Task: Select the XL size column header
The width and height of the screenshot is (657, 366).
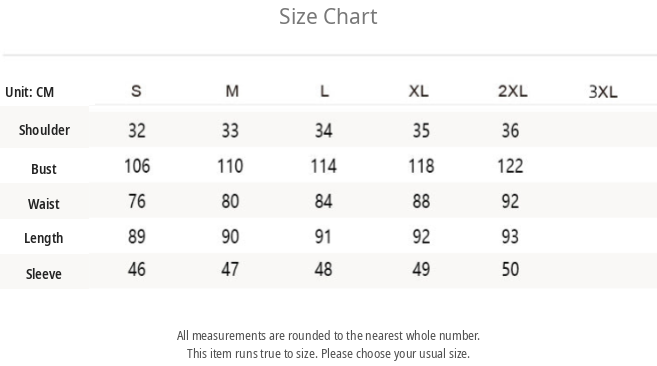Action: pos(419,91)
